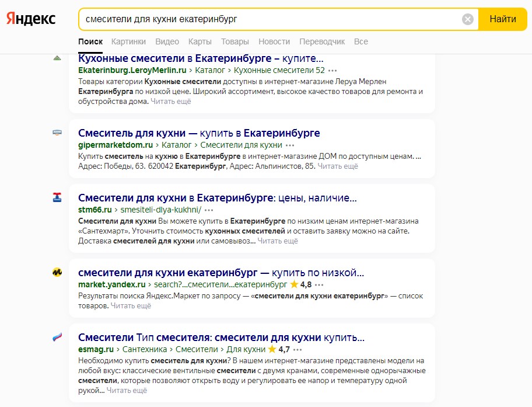
Task: Click the stm66.ru favicon
Action: coord(57,197)
